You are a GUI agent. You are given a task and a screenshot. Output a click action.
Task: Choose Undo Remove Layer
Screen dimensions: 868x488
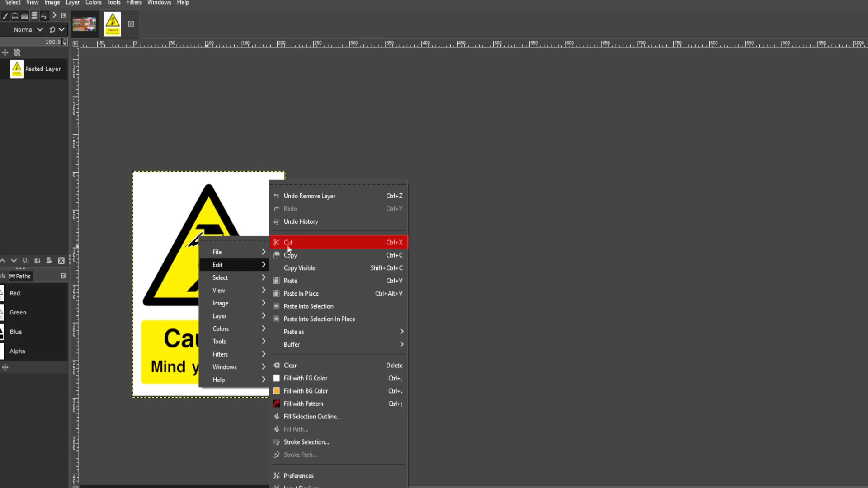[x=339, y=196]
